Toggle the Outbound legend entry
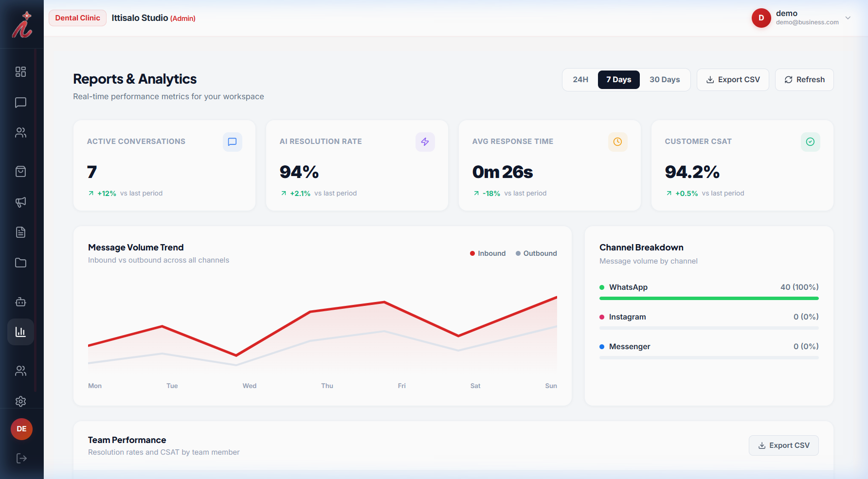This screenshot has width=868, height=479. point(537,253)
